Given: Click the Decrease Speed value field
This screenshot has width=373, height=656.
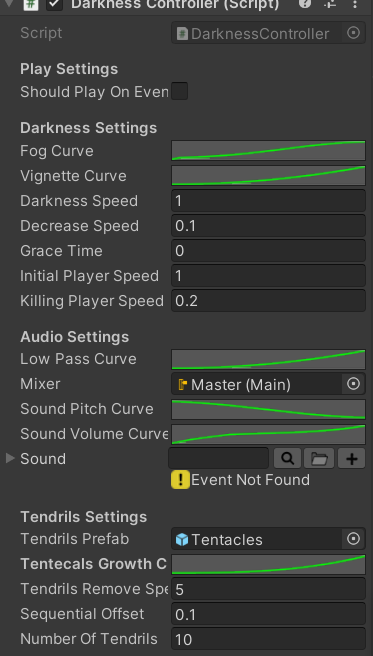Looking at the screenshot, I should point(268,226).
